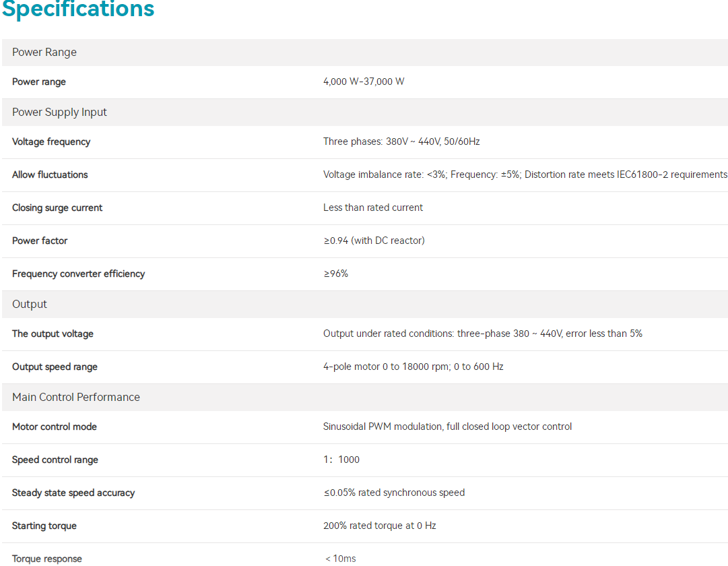Screen dimensions: 728x566
Task: Select the Power Range section header
Action: [44, 53]
